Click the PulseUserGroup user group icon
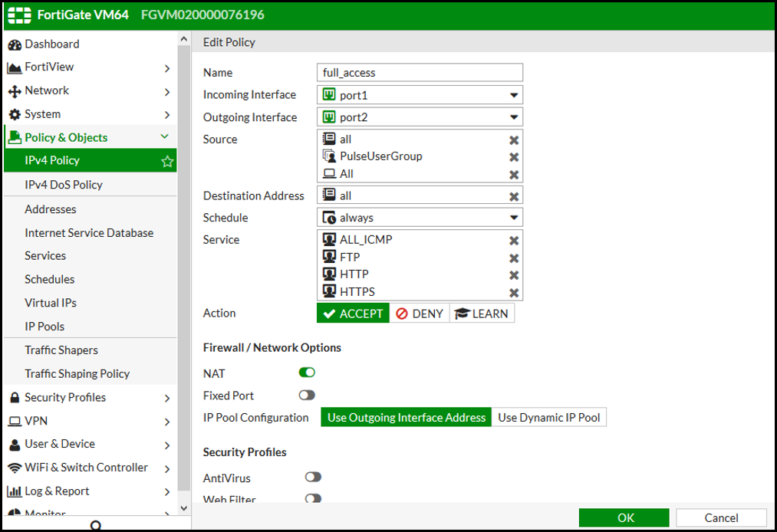This screenshot has height=532, width=777. point(329,156)
